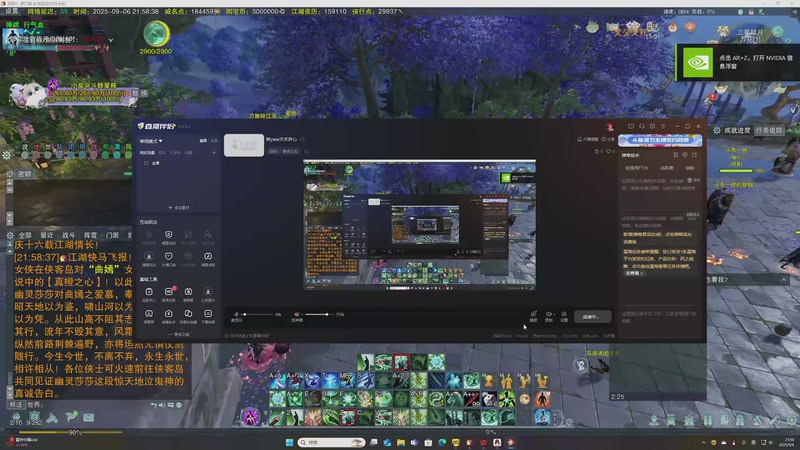Switch to the 在线用户 online users tab

point(636,168)
